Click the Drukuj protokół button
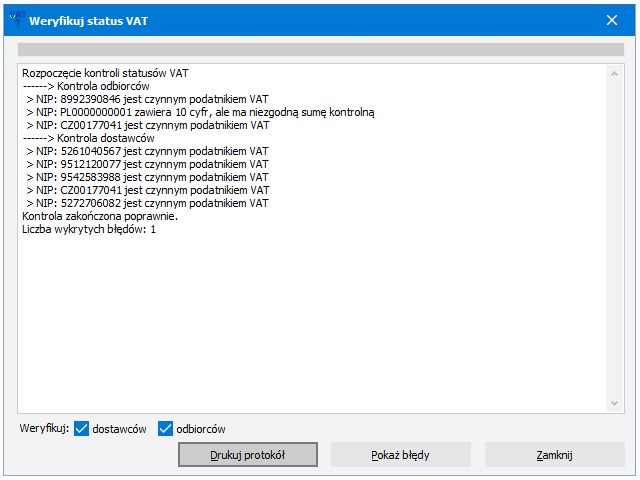The height and width of the screenshot is (480, 640). 248,455
